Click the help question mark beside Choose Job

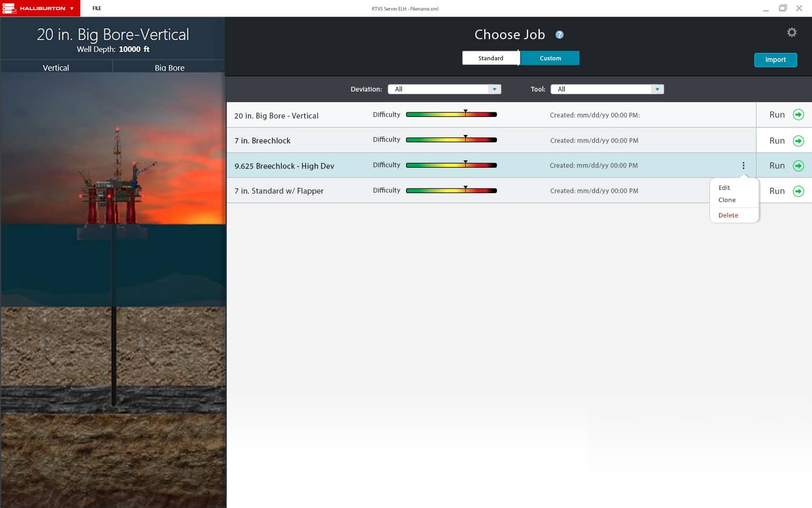[559, 35]
